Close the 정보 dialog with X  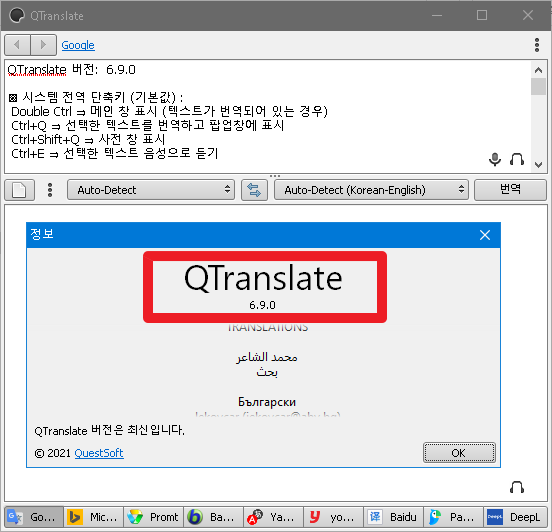coord(485,235)
